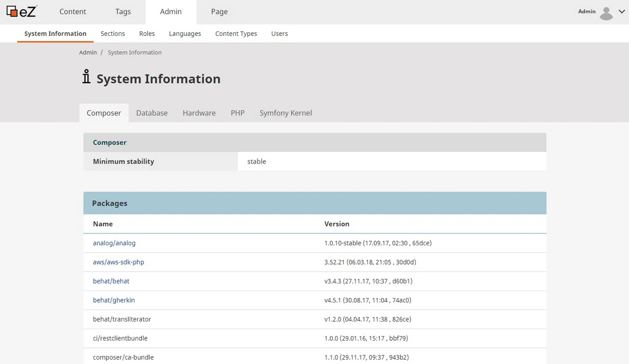
Task: Open the Content Types section
Action: [236, 33]
